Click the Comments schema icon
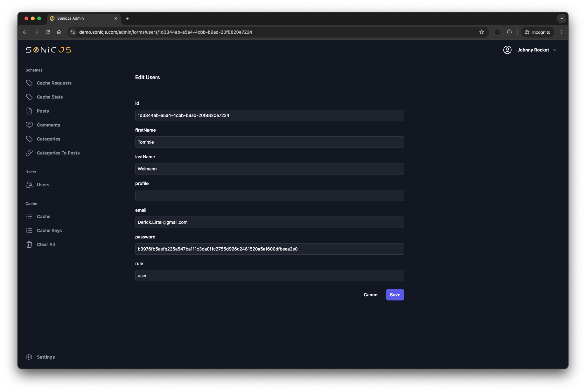Image resolution: width=586 pixels, height=392 pixels. click(x=29, y=125)
